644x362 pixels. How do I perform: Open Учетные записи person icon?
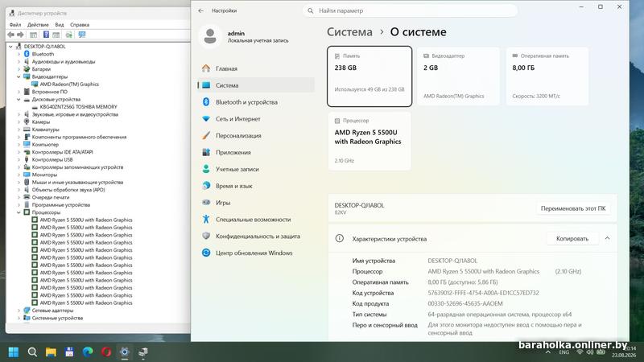[206, 169]
